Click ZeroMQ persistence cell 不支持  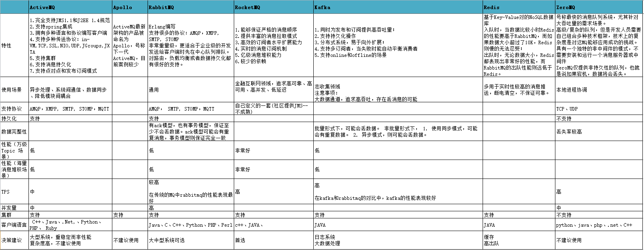tap(599, 118)
